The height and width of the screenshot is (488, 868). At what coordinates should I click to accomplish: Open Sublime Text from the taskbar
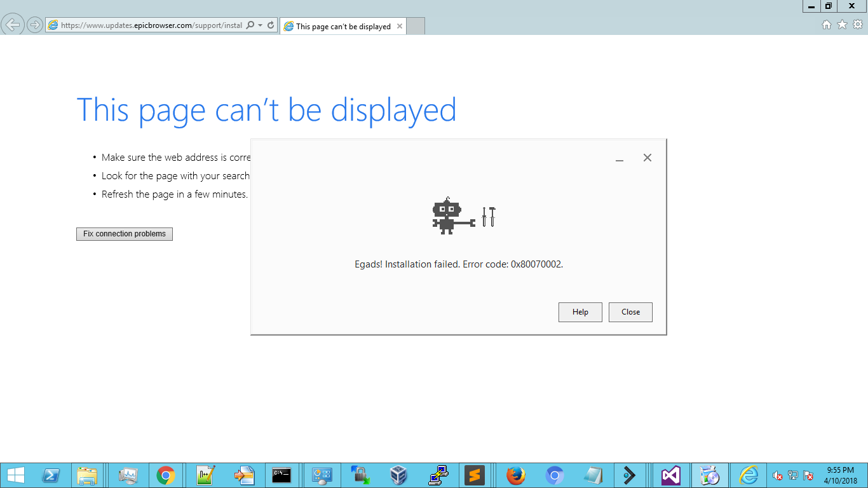[476, 475]
